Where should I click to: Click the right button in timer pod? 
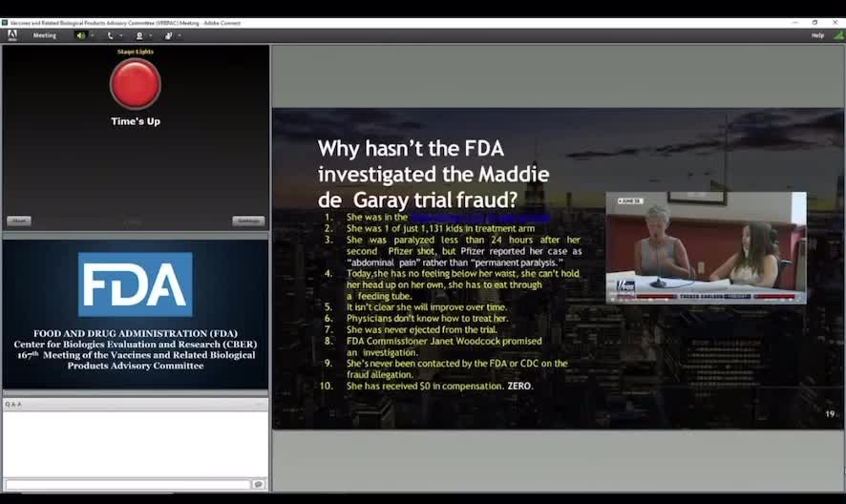pos(248,220)
